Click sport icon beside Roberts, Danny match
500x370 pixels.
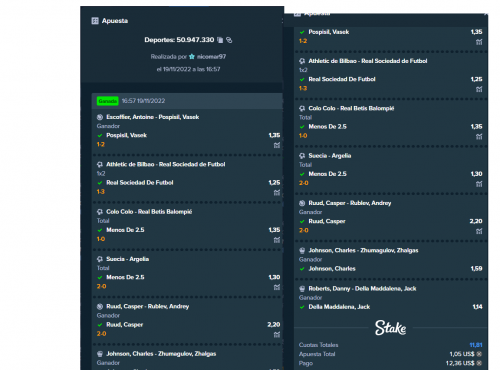coord(302,289)
